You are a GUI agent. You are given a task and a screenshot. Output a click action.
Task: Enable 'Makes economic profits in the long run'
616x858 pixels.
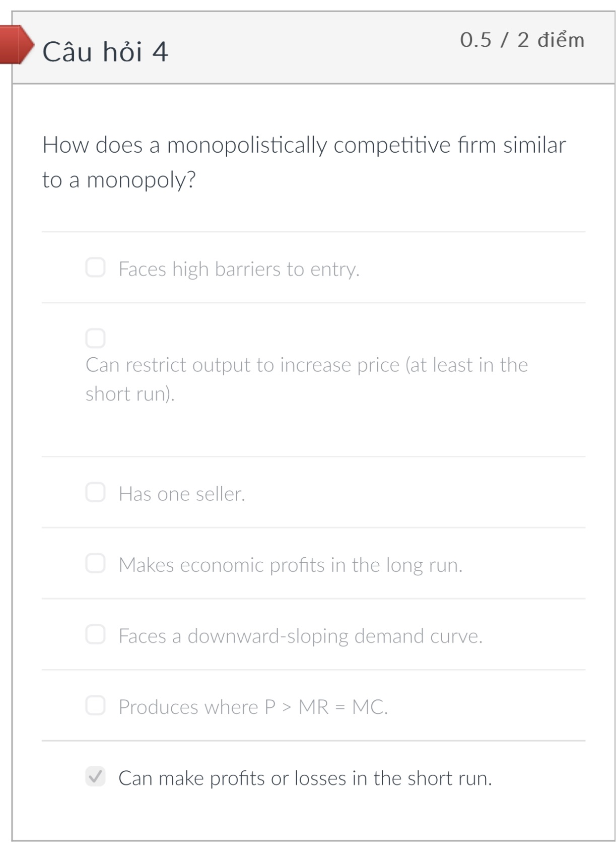(96, 564)
